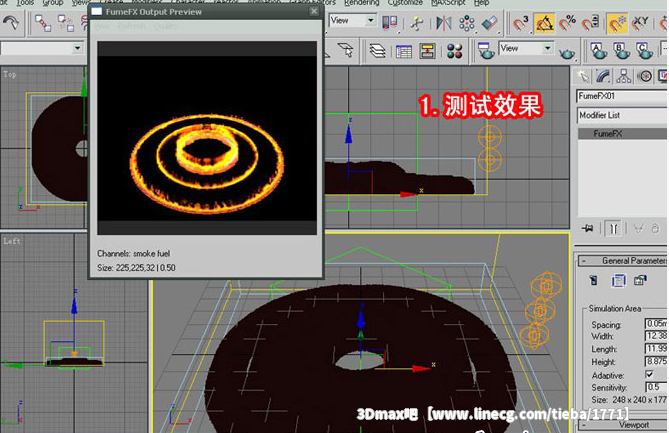The width and height of the screenshot is (669, 433).
Task: Click the Width value field
Action: [x=656, y=336]
